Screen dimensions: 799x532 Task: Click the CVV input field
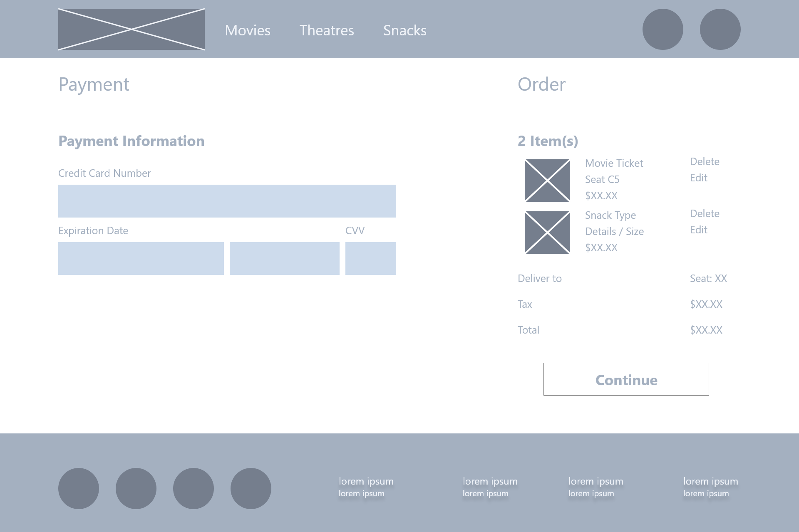370,258
